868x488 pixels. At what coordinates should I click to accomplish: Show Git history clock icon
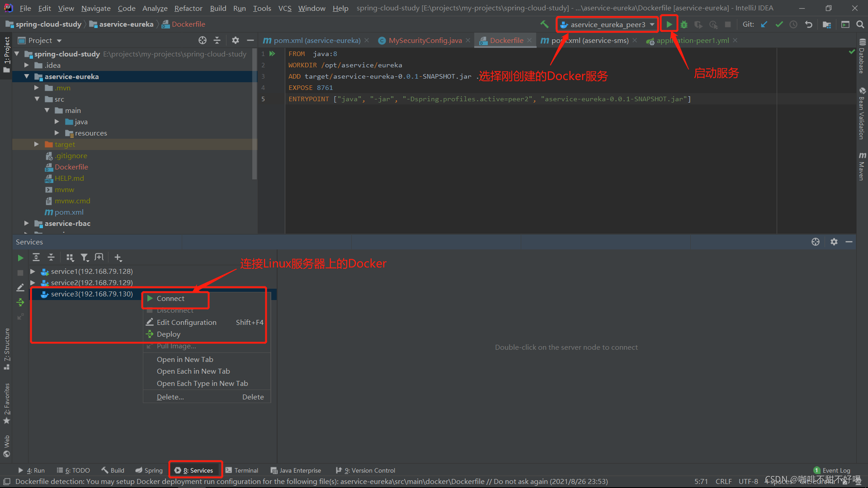point(793,24)
